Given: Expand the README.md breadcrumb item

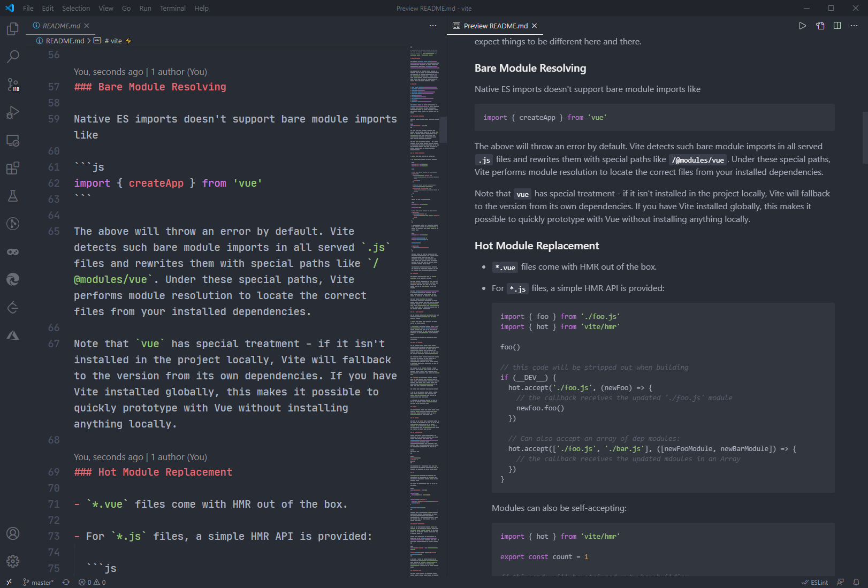Looking at the screenshot, I should point(65,41).
